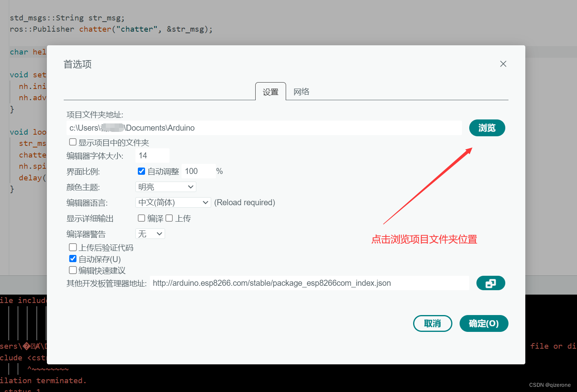Enable 上传后验证代码 verify after upload
The height and width of the screenshot is (392, 577).
pyautogui.click(x=73, y=247)
